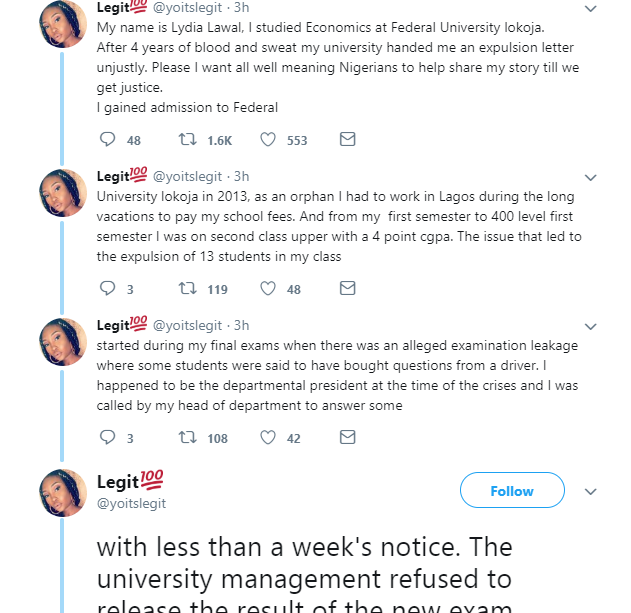
Task: Open @yoitslegit handle on first tweet
Action: pyautogui.click(x=188, y=8)
